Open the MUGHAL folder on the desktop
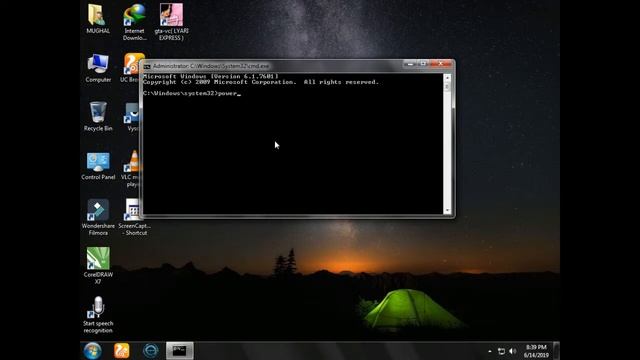 pos(98,19)
